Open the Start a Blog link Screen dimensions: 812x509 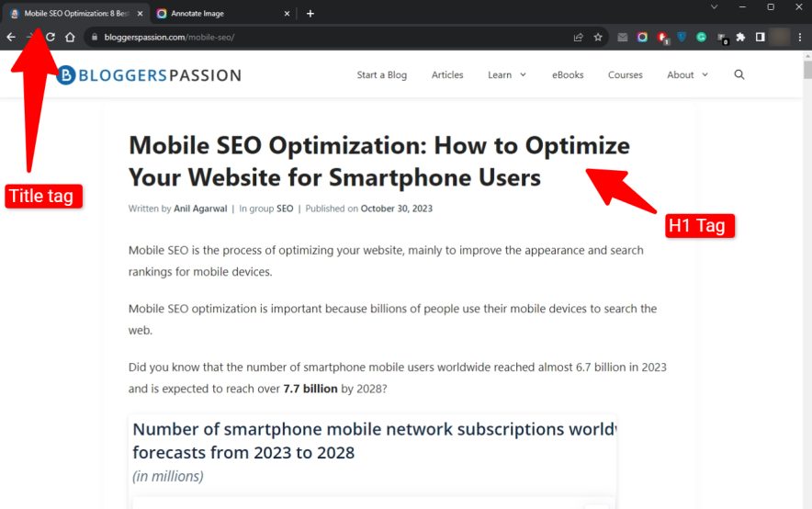(x=381, y=75)
